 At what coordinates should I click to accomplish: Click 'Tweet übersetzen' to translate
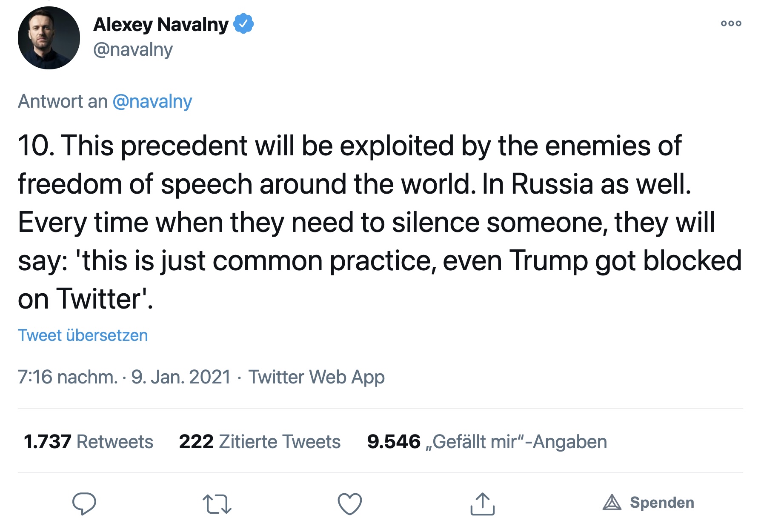83,335
